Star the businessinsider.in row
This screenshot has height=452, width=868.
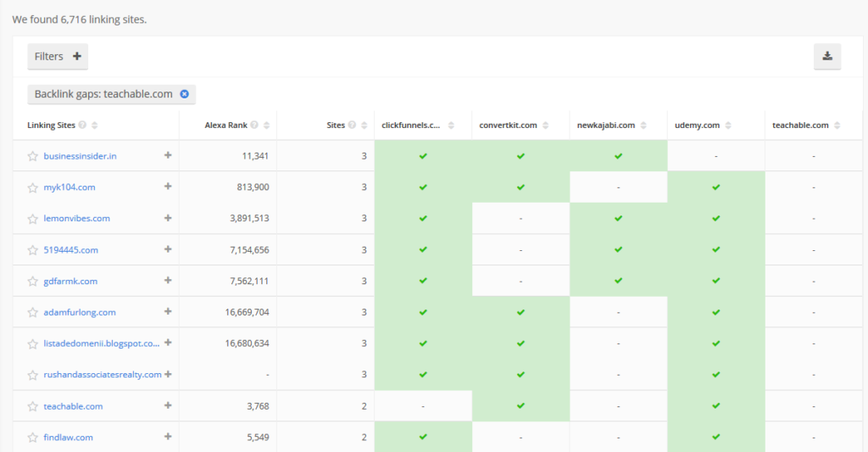[33, 156]
